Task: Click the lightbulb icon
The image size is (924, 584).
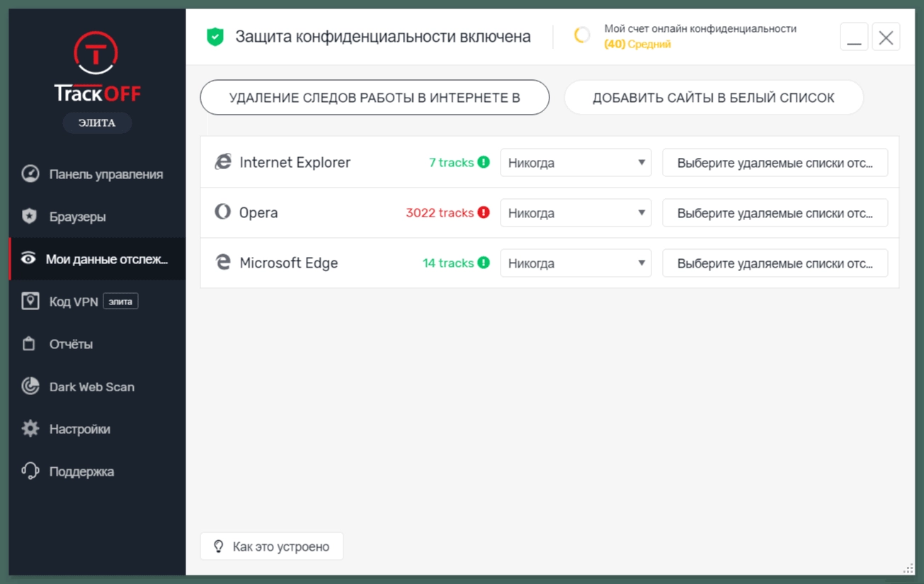Action: point(219,546)
